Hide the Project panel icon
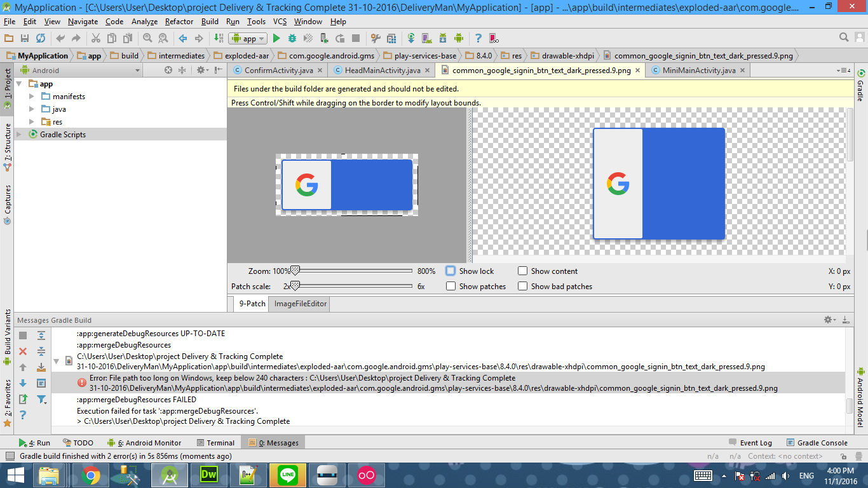The image size is (868, 488). pos(219,71)
